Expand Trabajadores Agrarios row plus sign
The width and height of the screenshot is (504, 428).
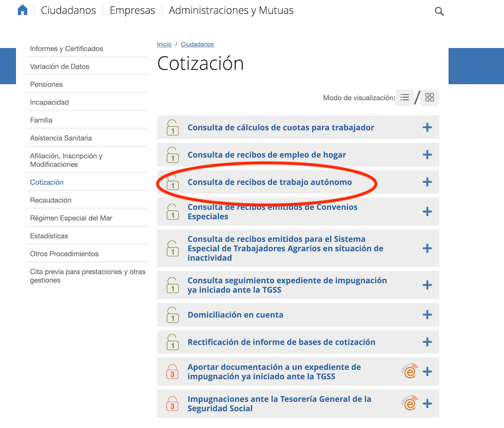tap(427, 248)
